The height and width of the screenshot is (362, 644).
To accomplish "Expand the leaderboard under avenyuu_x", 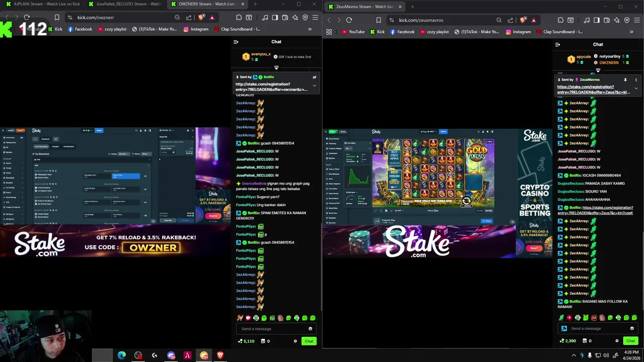I will (x=276, y=67).
